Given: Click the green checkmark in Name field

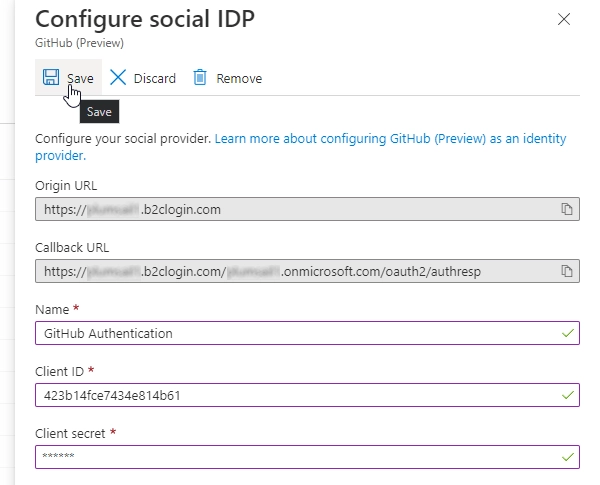Looking at the screenshot, I should (x=568, y=333).
